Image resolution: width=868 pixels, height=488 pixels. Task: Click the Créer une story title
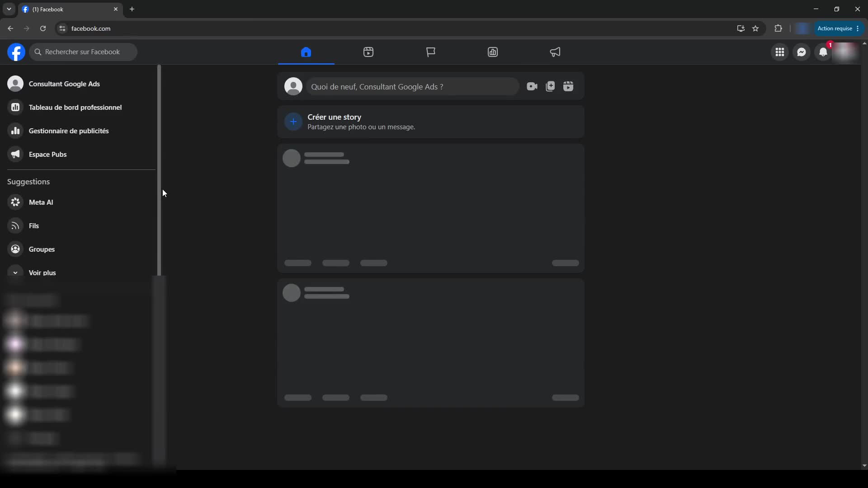coord(334,117)
